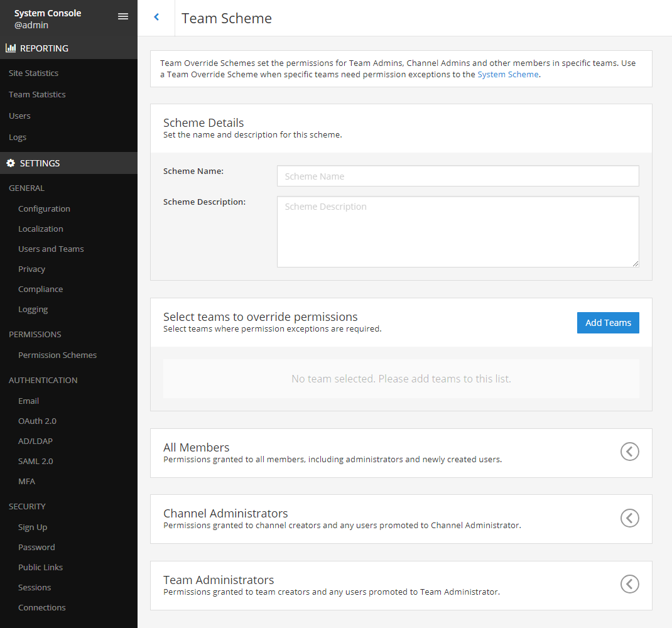This screenshot has width=672, height=628.
Task: Click the back arrow beside Team Scheme
Action: 156,18
